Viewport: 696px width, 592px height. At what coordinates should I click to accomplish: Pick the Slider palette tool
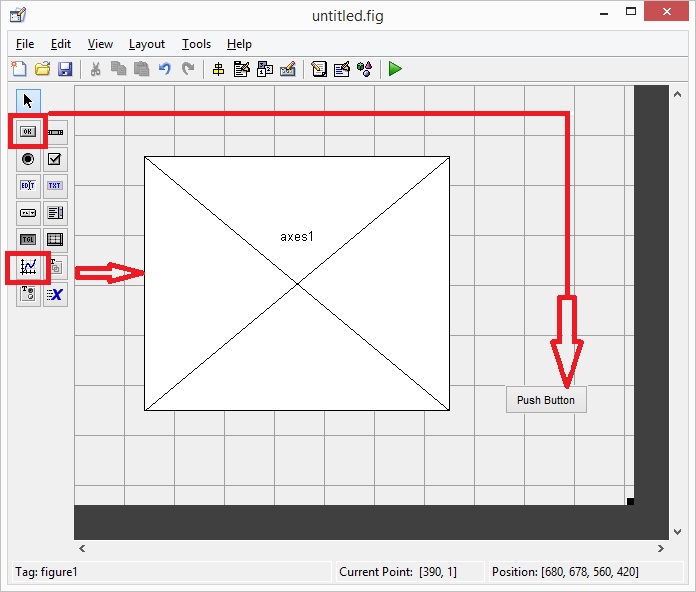pyautogui.click(x=55, y=132)
